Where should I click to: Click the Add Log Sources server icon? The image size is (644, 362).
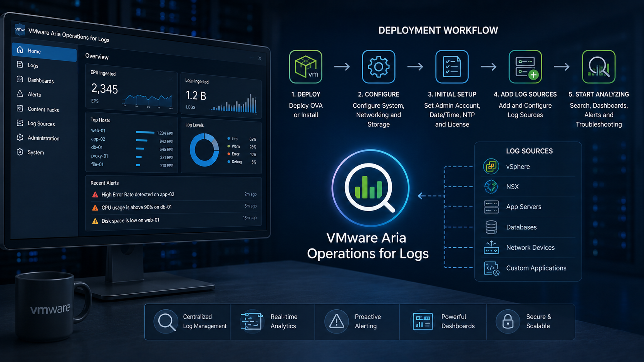pyautogui.click(x=525, y=67)
